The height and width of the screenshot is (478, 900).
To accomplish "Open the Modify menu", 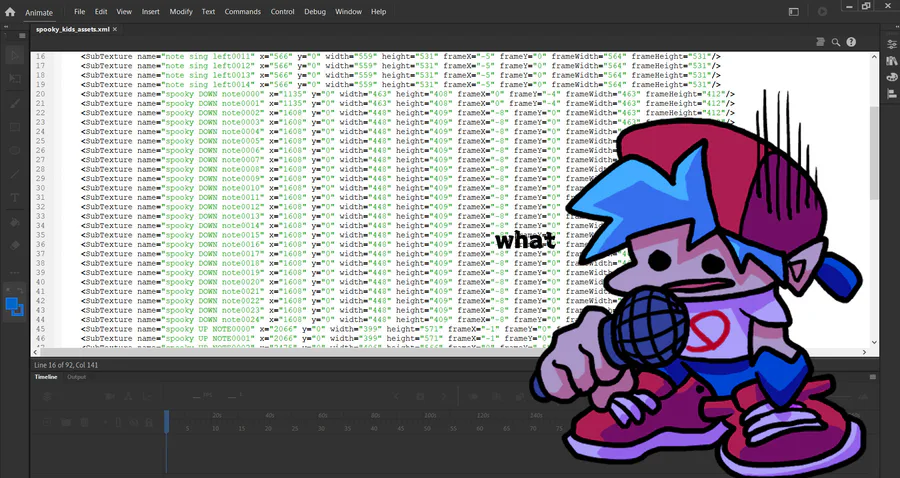I will [x=181, y=11].
